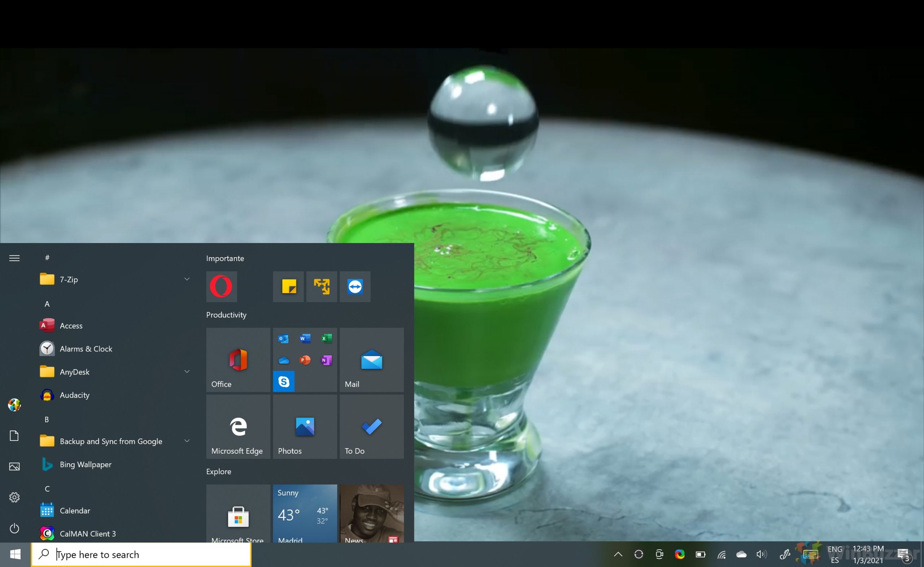Open Calendar from the app list

point(114,510)
